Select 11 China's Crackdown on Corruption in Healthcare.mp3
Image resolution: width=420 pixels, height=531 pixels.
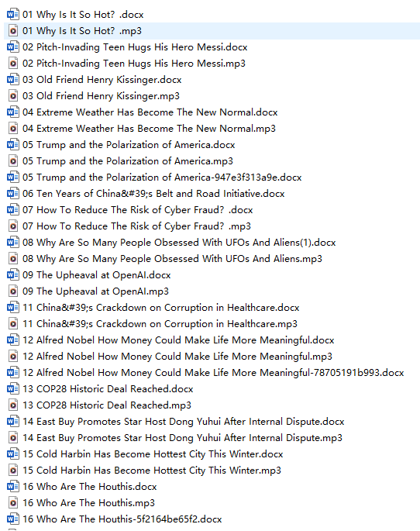[160, 324]
